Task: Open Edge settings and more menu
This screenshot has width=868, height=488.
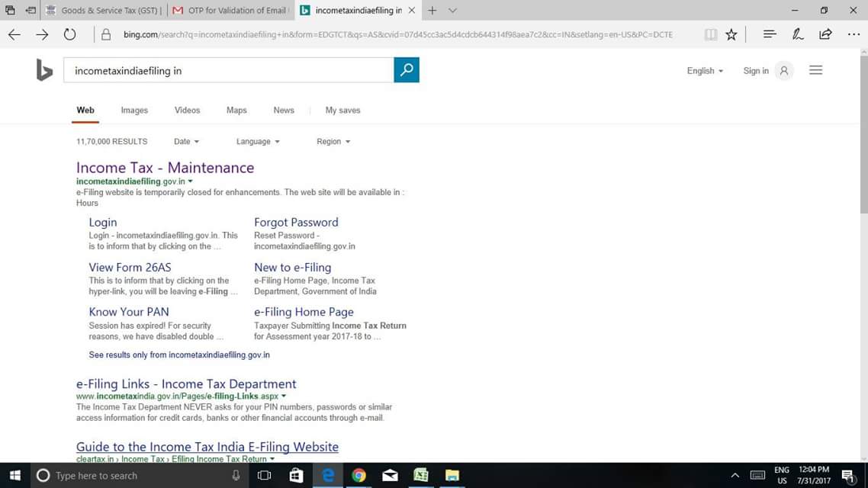Action: (854, 34)
